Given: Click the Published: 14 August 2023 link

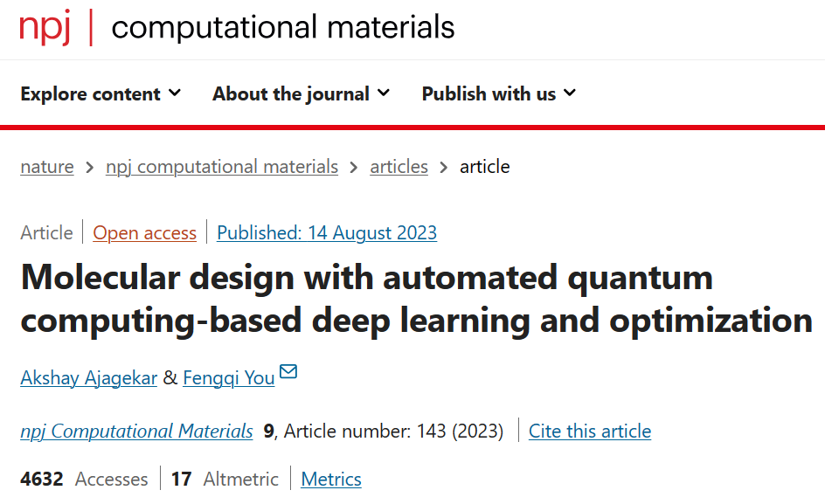Looking at the screenshot, I should click(327, 232).
